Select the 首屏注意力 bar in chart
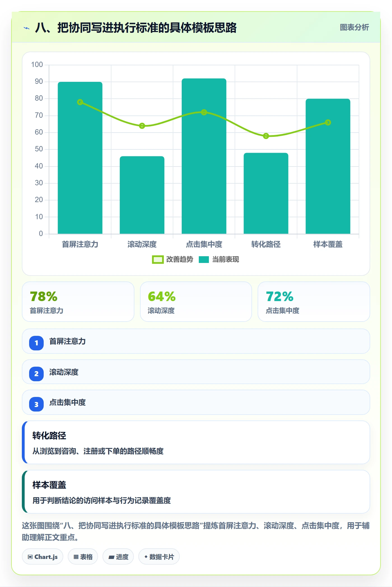Image resolution: width=392 pixels, height=587 pixels. click(x=80, y=158)
